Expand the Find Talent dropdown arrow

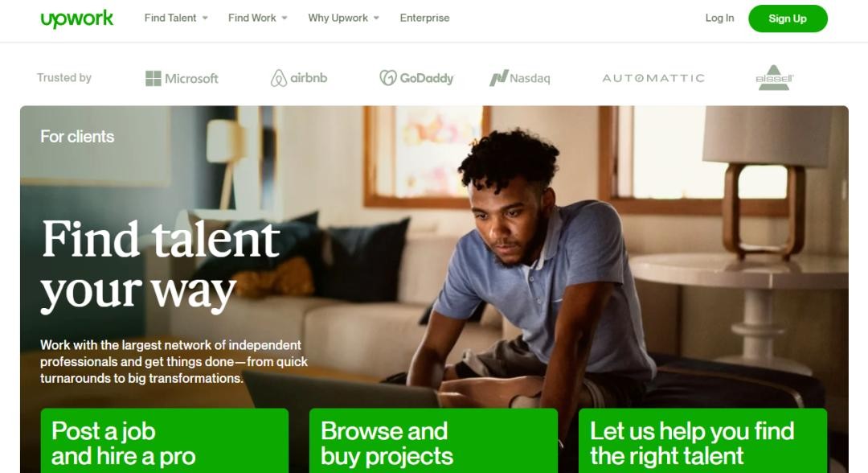pyautogui.click(x=205, y=19)
